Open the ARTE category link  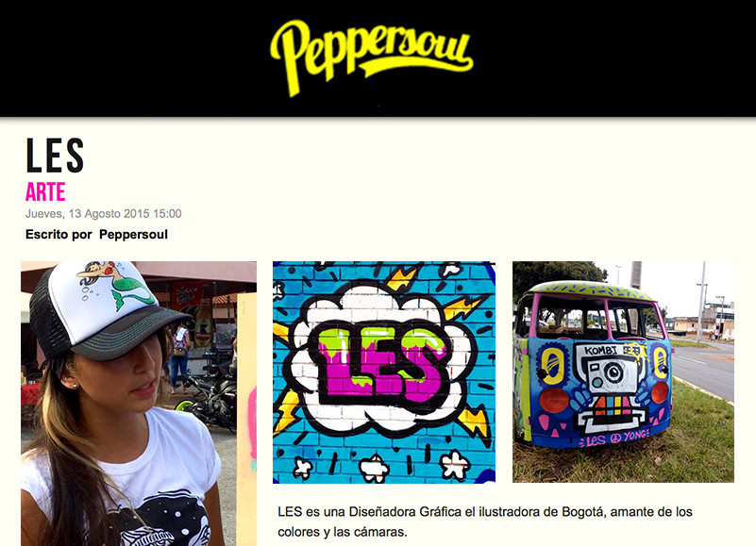(x=45, y=191)
